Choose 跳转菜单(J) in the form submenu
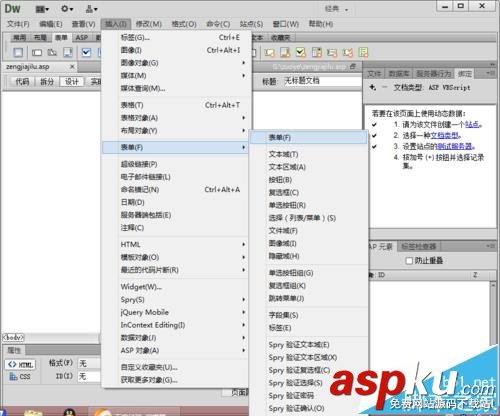The image size is (500, 416). [309, 298]
